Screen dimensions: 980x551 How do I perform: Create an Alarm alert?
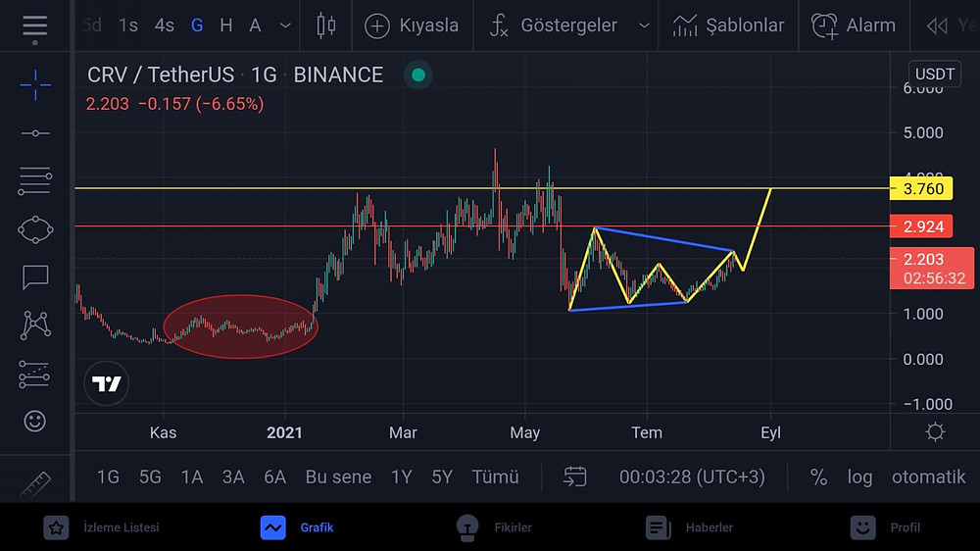click(x=854, y=25)
